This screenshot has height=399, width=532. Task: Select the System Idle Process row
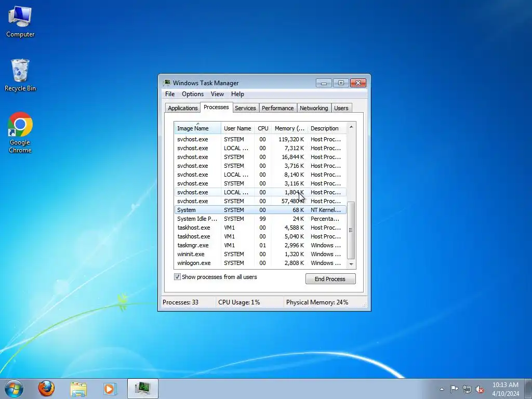tap(260, 219)
